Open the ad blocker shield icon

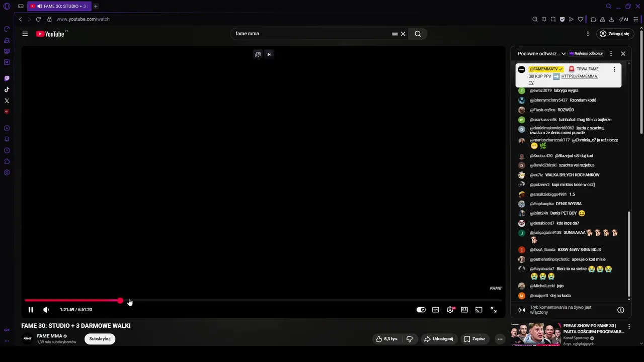click(x=562, y=19)
